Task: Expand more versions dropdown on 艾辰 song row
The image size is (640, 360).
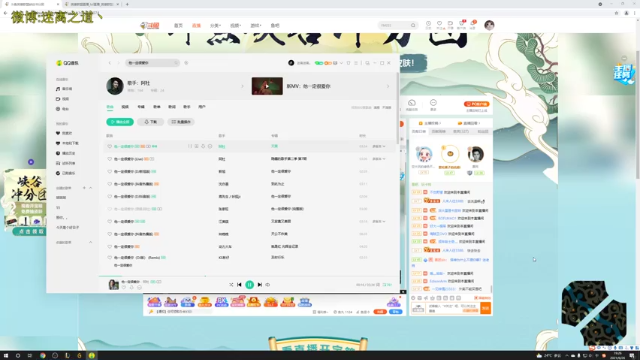Action: pyautogui.click(x=379, y=221)
